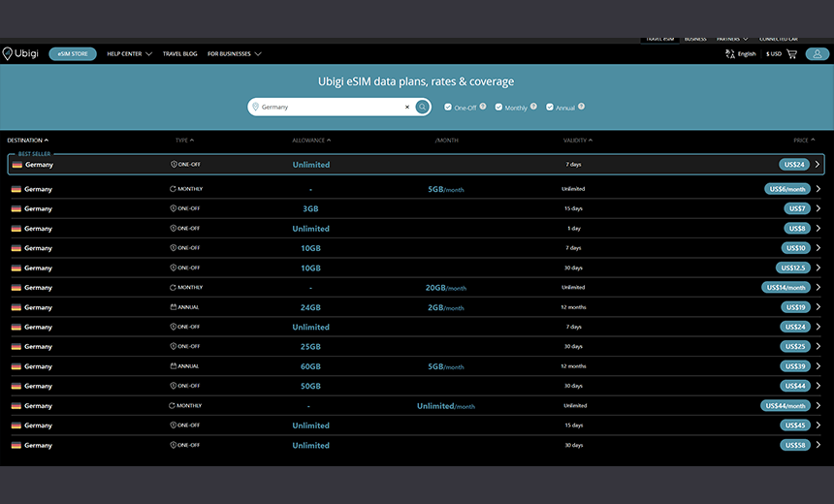Image resolution: width=834 pixels, height=504 pixels.
Task: Click the Monthly icon on the 20GB/month row
Action: (x=173, y=287)
